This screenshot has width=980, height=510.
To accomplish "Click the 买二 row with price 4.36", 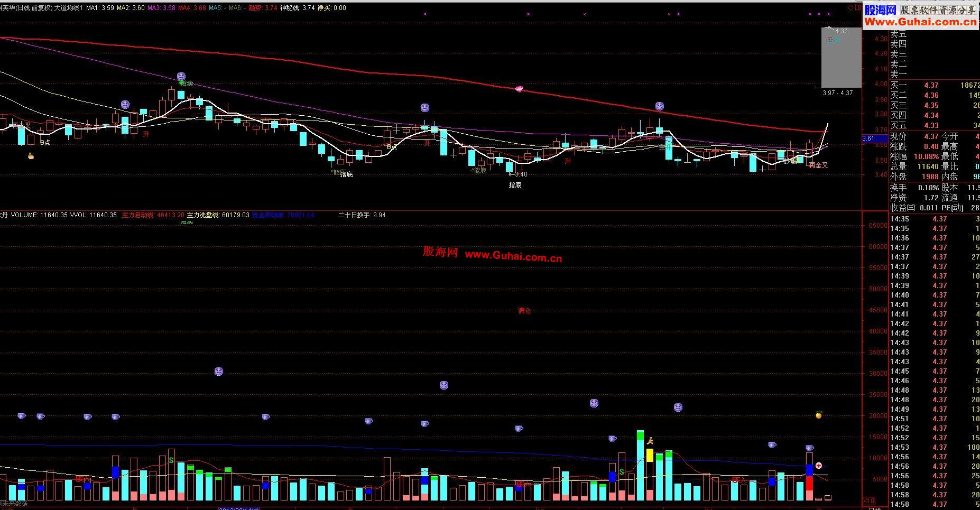I will (935, 95).
